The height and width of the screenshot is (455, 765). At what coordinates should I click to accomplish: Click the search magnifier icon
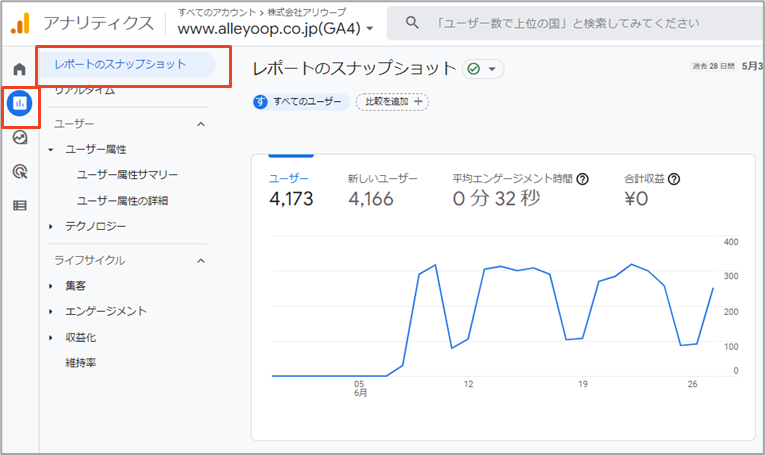tap(412, 22)
